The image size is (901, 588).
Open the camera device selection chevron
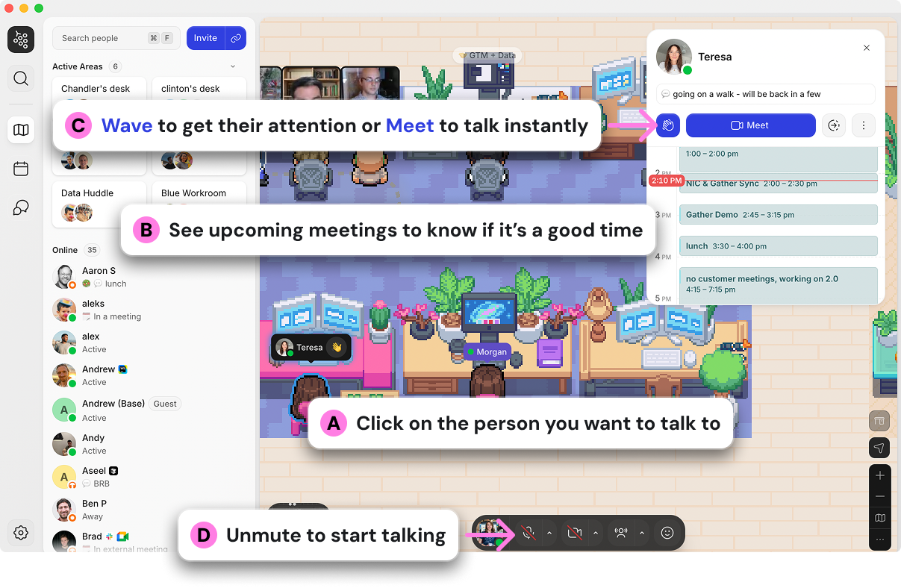pos(597,533)
